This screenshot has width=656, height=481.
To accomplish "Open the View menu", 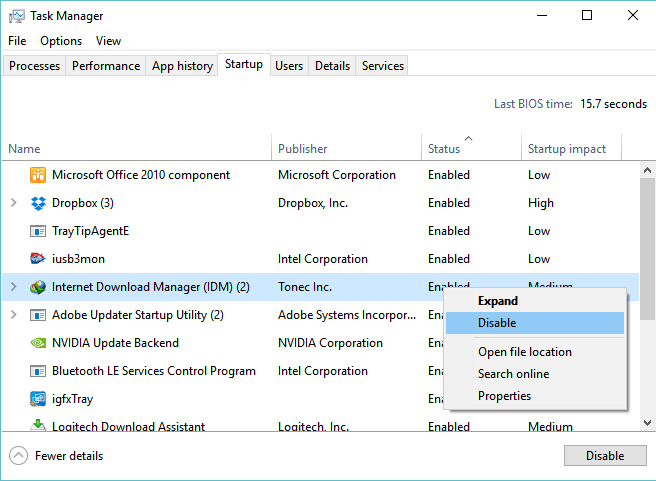I will pyautogui.click(x=108, y=41).
